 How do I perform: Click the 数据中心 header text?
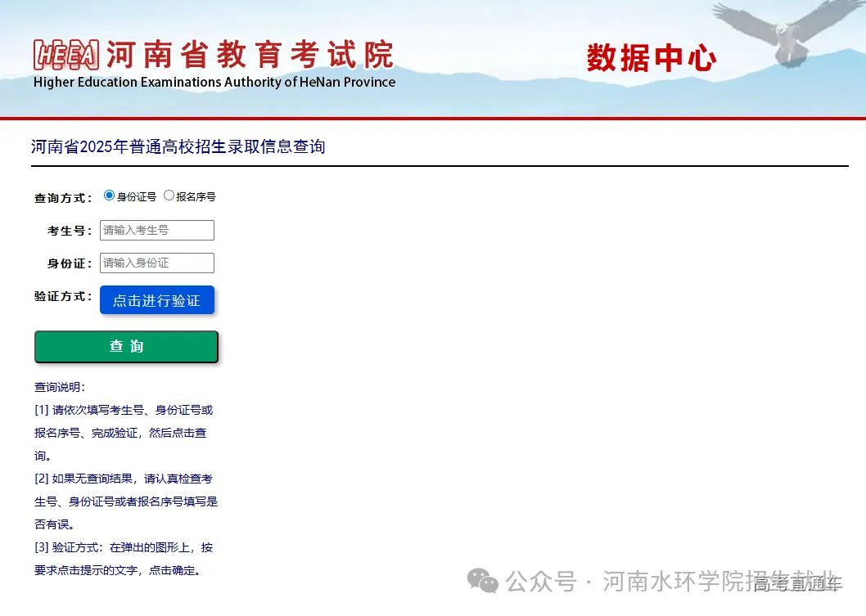point(651,57)
